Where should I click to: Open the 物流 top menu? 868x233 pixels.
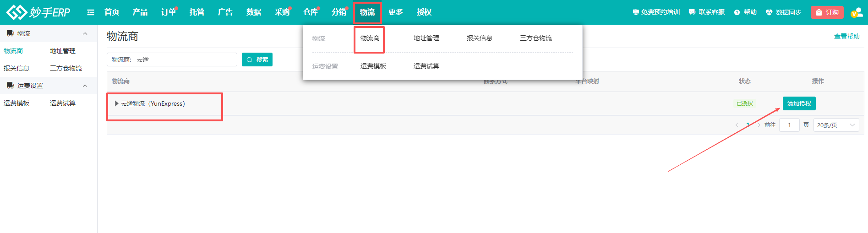[x=367, y=12]
